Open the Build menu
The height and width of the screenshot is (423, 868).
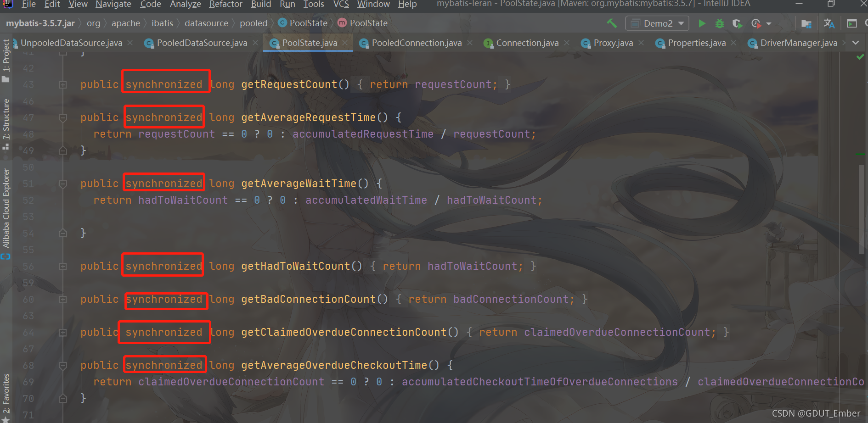tap(261, 4)
